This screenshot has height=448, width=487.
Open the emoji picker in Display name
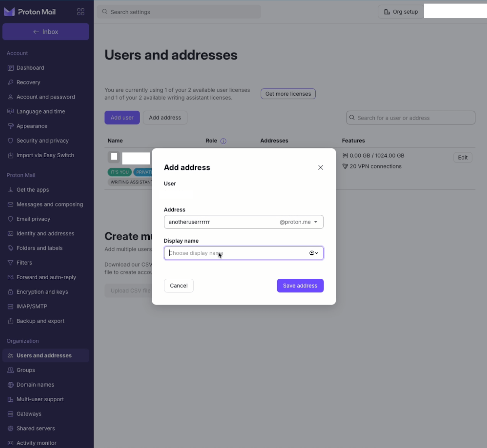pyautogui.click(x=313, y=253)
